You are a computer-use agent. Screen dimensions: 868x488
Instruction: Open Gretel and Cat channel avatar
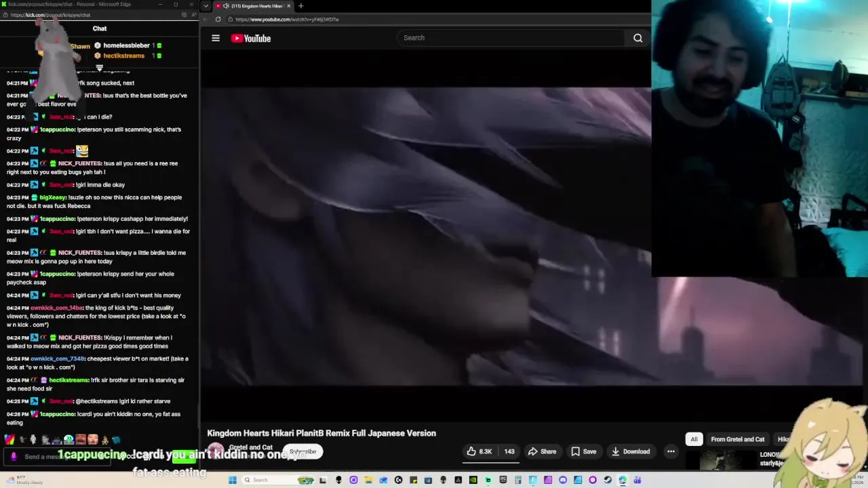(x=216, y=451)
